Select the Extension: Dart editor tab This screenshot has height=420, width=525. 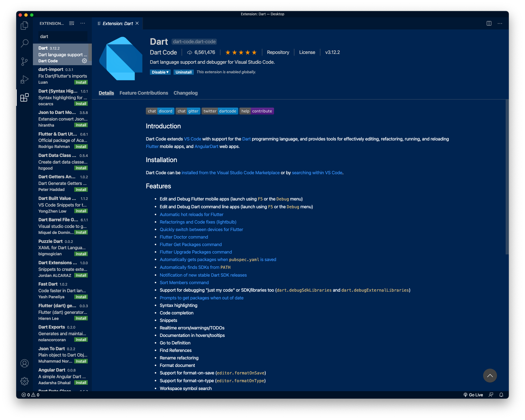[x=118, y=23]
